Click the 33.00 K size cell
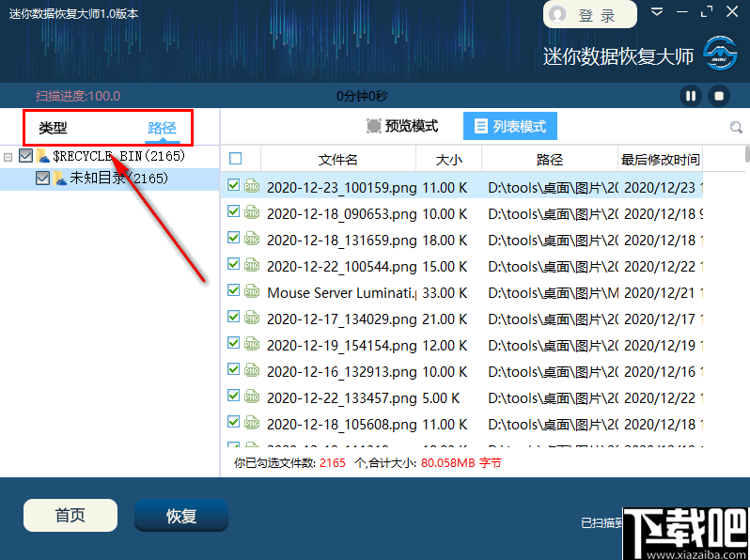 (445, 292)
